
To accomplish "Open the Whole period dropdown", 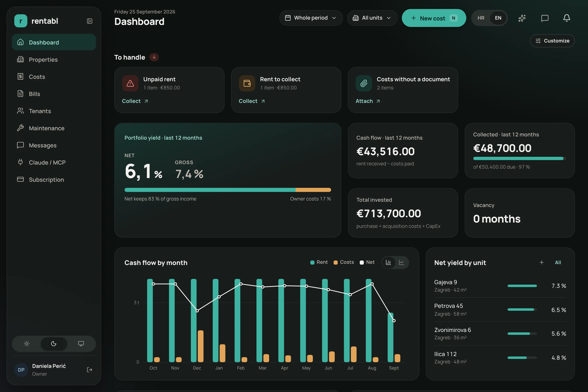I will pos(311,18).
